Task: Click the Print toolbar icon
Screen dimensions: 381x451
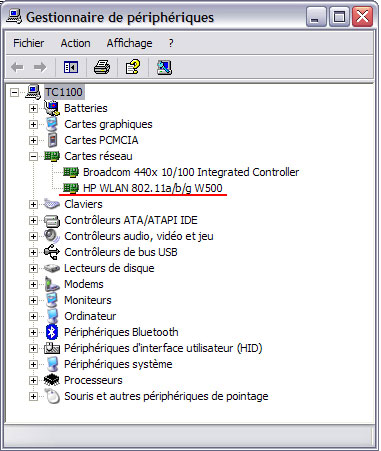Action: pyautogui.click(x=102, y=67)
